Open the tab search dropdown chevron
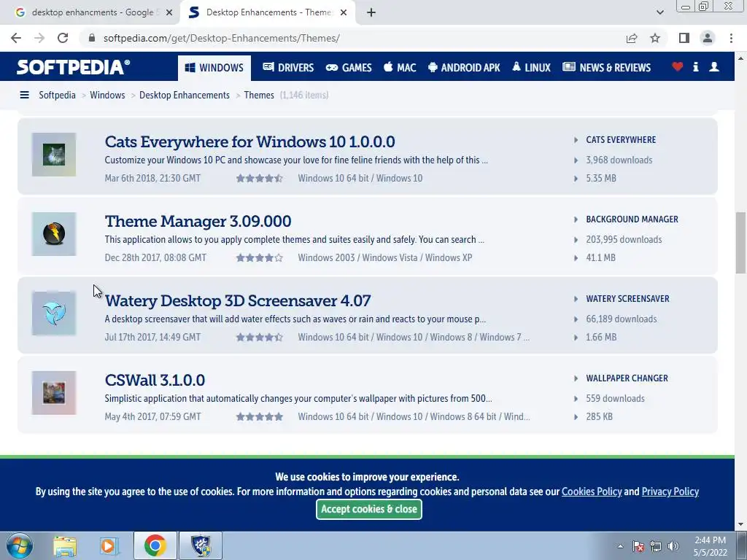Viewport: 747px width, 560px height. pos(659,12)
